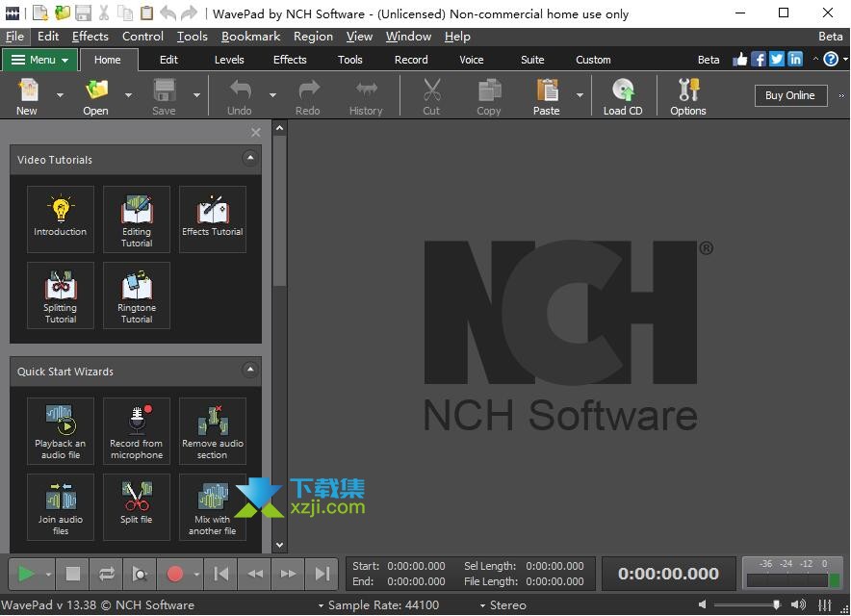The height and width of the screenshot is (616, 851).
Task: Expand the Play button options arrow
Action: pos(48,574)
